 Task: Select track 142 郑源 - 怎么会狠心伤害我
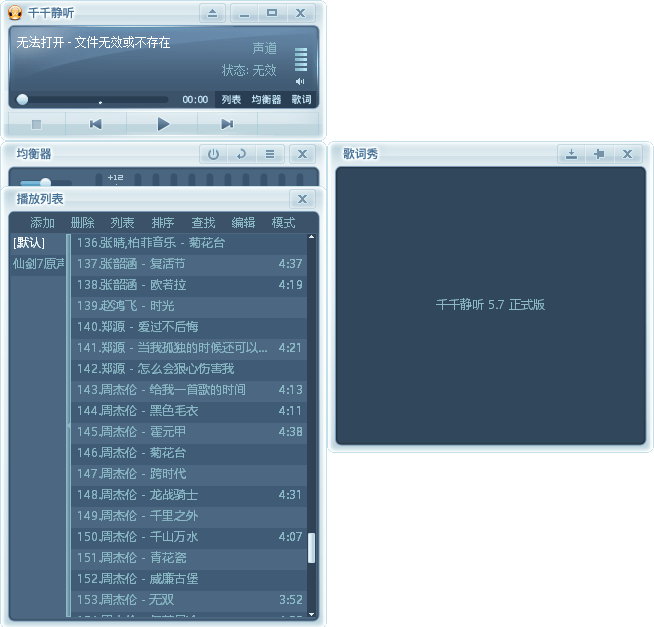point(189,369)
